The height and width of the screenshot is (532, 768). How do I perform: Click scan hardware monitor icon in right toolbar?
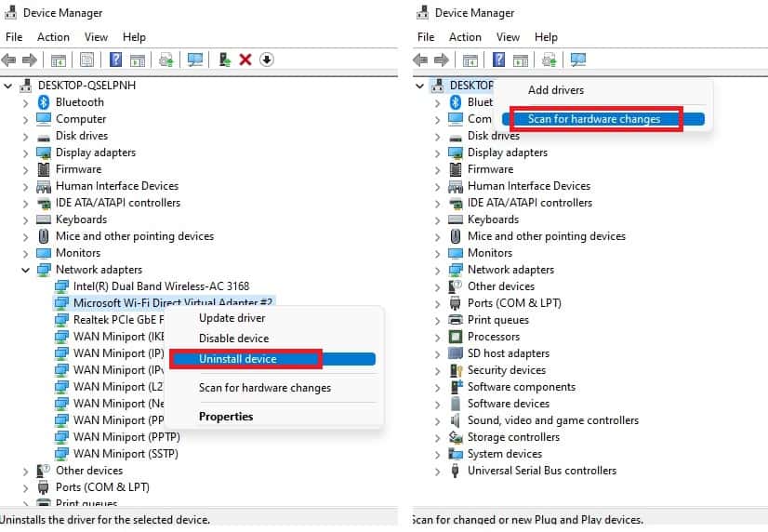578,60
